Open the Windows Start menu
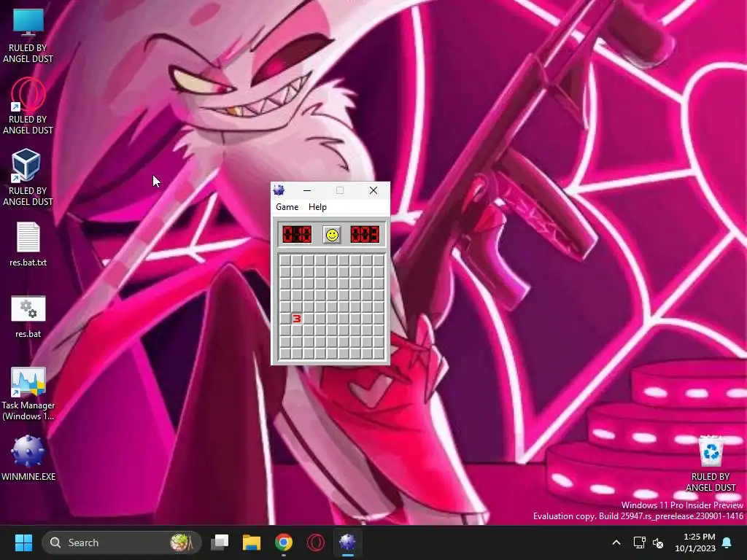Screen dimensions: 747x560 point(23,542)
